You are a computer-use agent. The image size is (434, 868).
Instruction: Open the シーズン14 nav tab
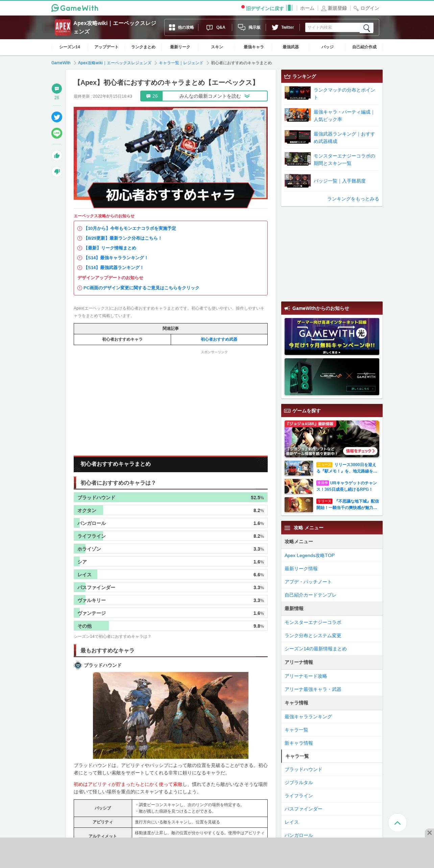click(70, 47)
